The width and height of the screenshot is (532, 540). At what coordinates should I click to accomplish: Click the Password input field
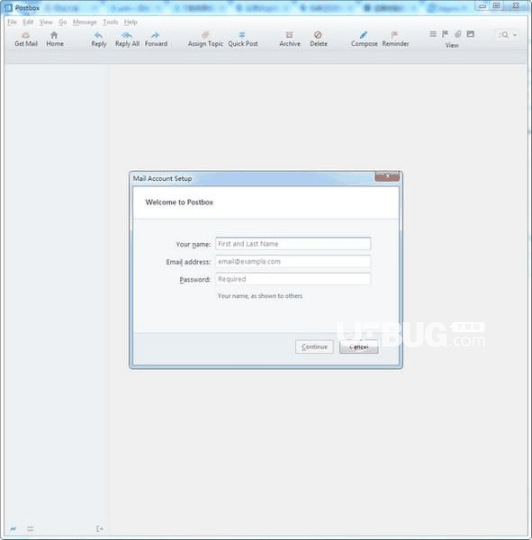click(293, 279)
